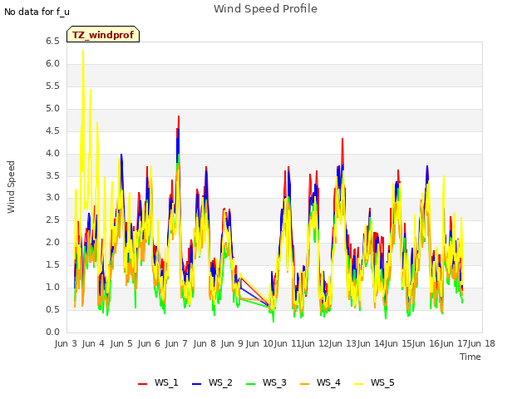
Task: Click the Jun 12 x-axis date label
Action: pyautogui.click(x=315, y=343)
